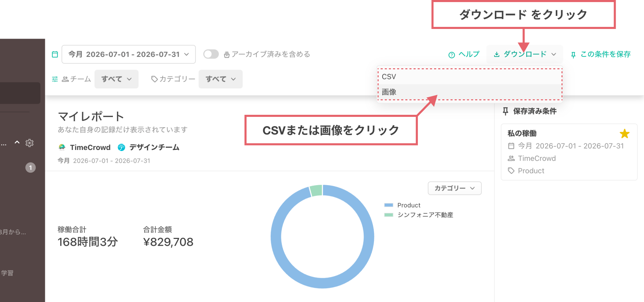This screenshot has width=644, height=302.
Task: Open the date range dropdown 今月 2026-07-01 - 2026-07-31
Action: click(x=128, y=54)
